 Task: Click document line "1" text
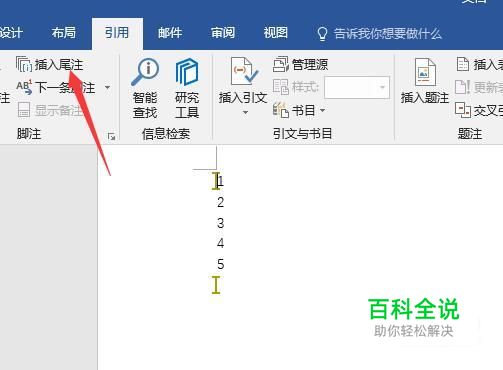point(220,181)
